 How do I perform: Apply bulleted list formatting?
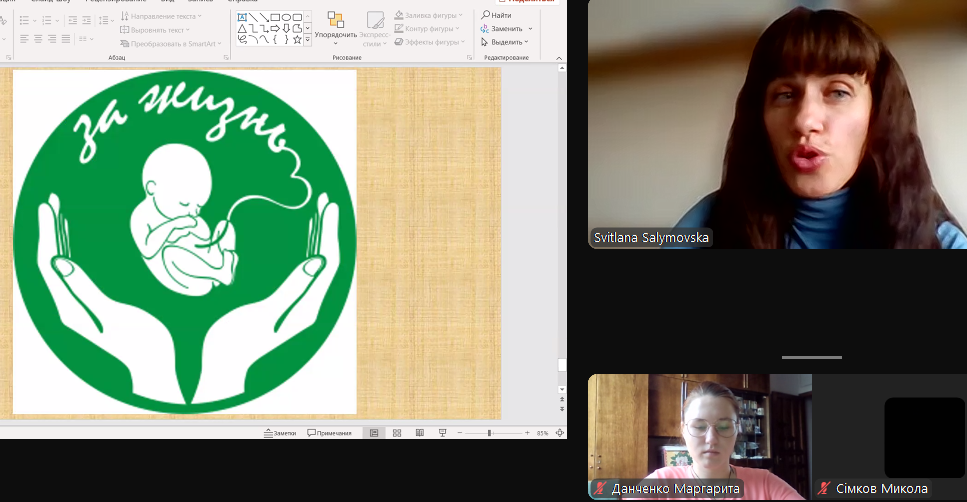(x=24, y=20)
